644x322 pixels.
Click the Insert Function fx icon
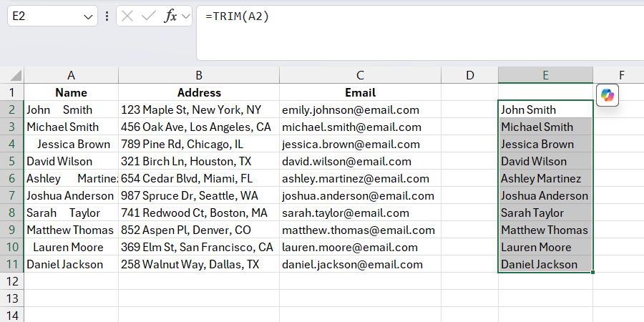pos(170,16)
